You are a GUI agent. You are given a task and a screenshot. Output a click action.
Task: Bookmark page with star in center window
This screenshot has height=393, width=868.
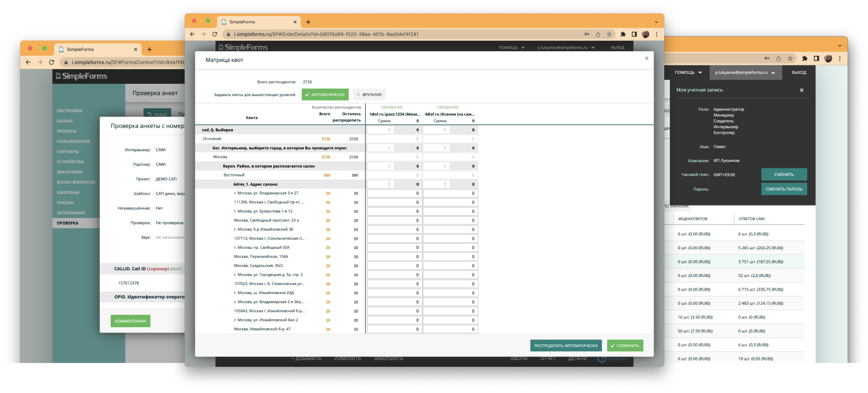(609, 34)
